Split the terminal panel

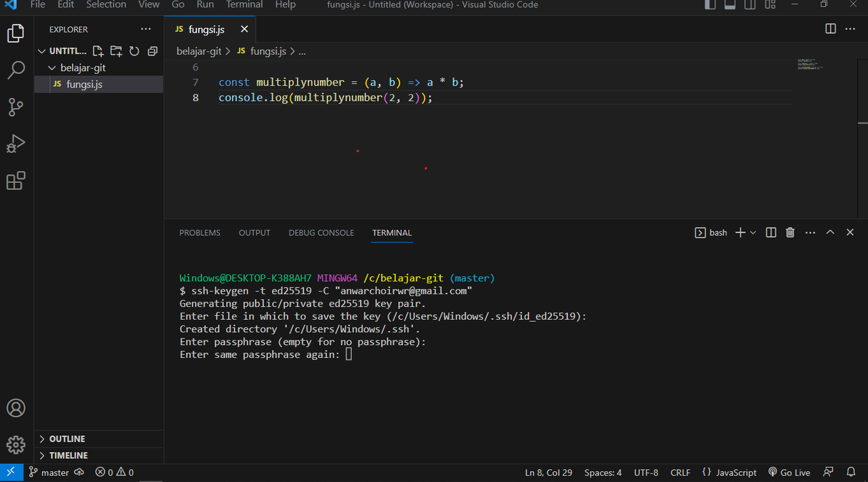[771, 233]
